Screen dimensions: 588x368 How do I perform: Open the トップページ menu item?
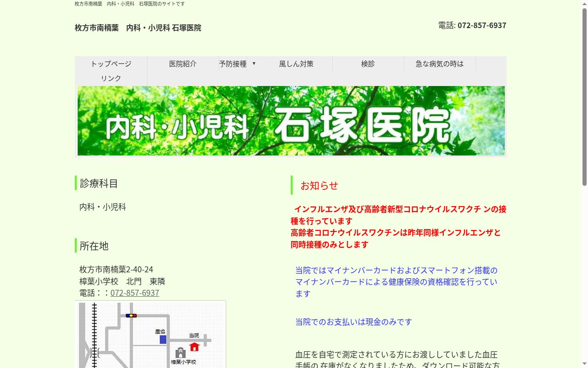pyautogui.click(x=111, y=63)
